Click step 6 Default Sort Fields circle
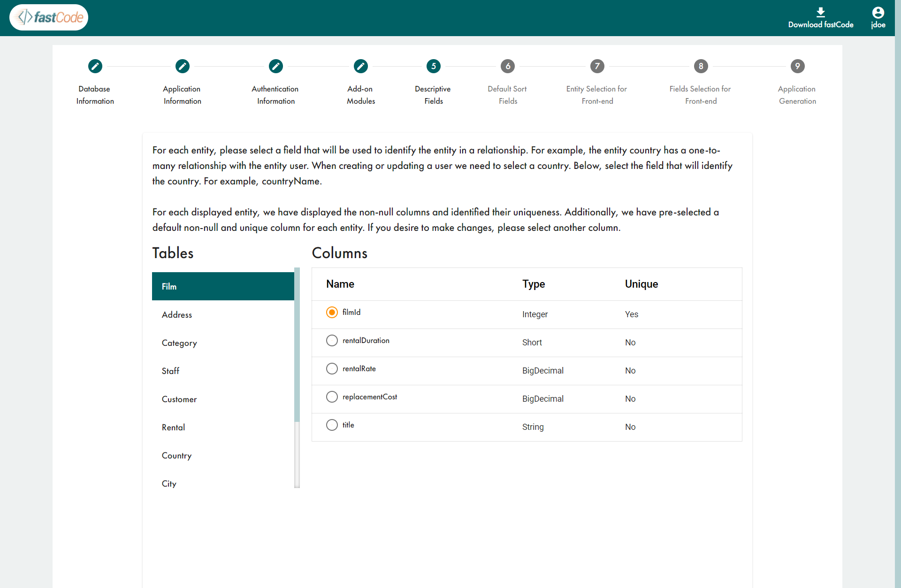 tap(508, 66)
